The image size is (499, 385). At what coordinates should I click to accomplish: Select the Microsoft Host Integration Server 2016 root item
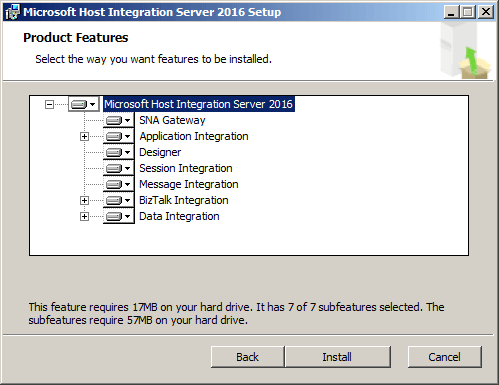pyautogui.click(x=198, y=104)
